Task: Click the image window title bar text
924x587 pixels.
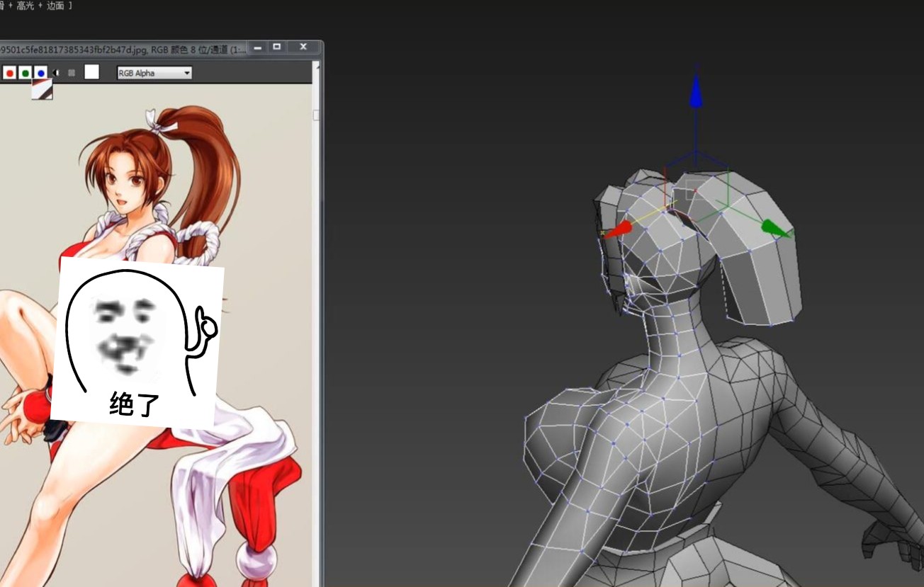Action: pyautogui.click(x=123, y=50)
